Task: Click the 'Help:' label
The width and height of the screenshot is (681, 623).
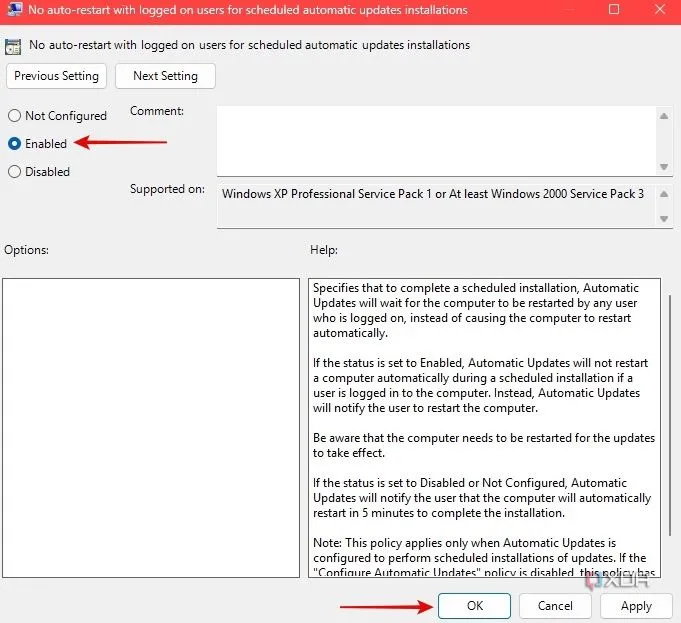Action: (324, 250)
